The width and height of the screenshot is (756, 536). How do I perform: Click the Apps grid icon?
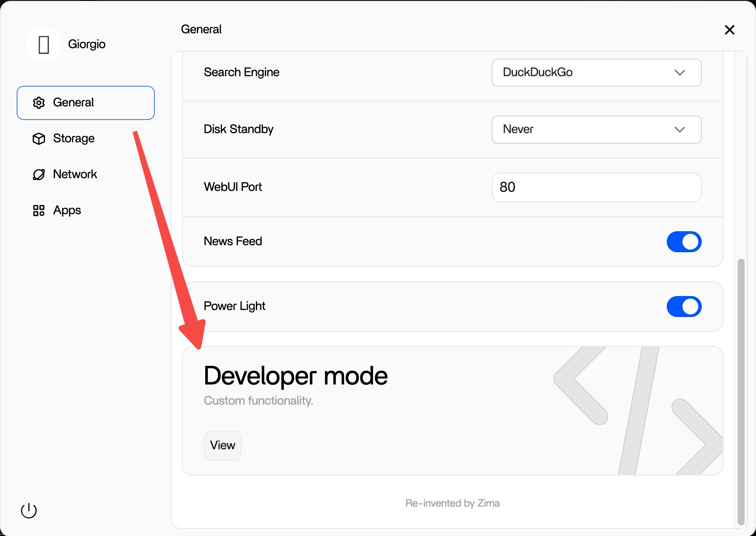pyautogui.click(x=39, y=211)
